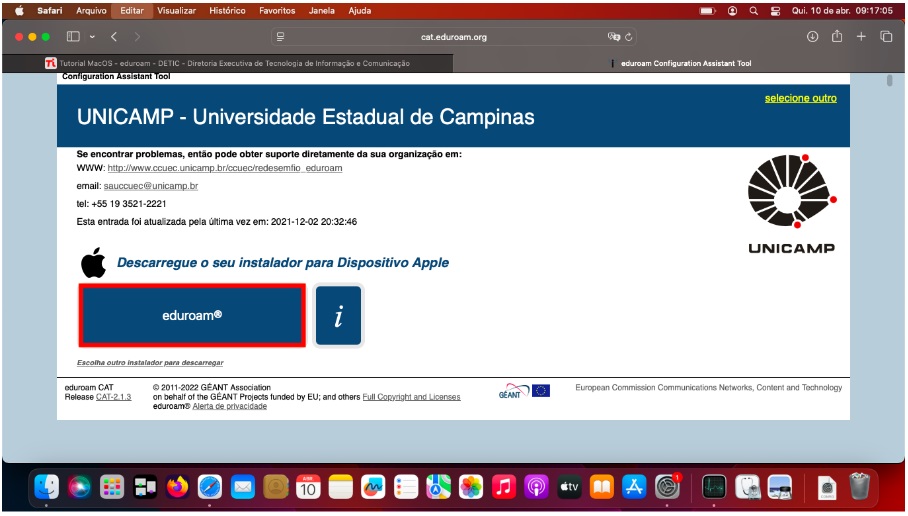Image resolution: width=908 pixels, height=516 pixels.
Task: Open the 'Alerta de privacidade' link
Action: tap(229, 406)
